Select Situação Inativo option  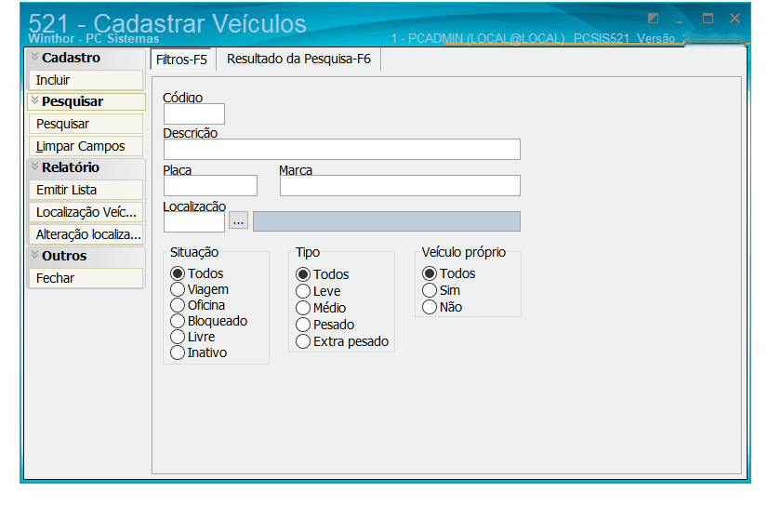tap(178, 353)
